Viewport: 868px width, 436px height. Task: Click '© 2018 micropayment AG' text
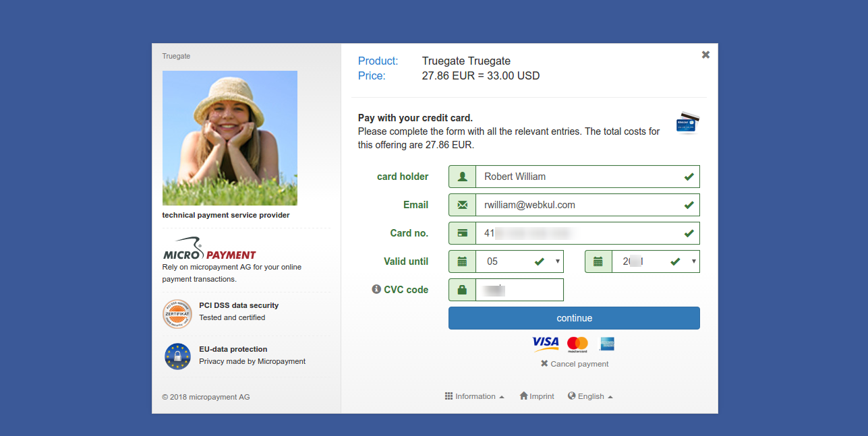point(206,397)
